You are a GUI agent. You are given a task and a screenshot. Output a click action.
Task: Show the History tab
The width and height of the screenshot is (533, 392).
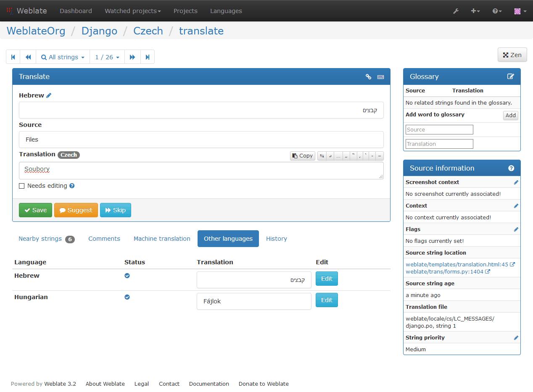(277, 239)
